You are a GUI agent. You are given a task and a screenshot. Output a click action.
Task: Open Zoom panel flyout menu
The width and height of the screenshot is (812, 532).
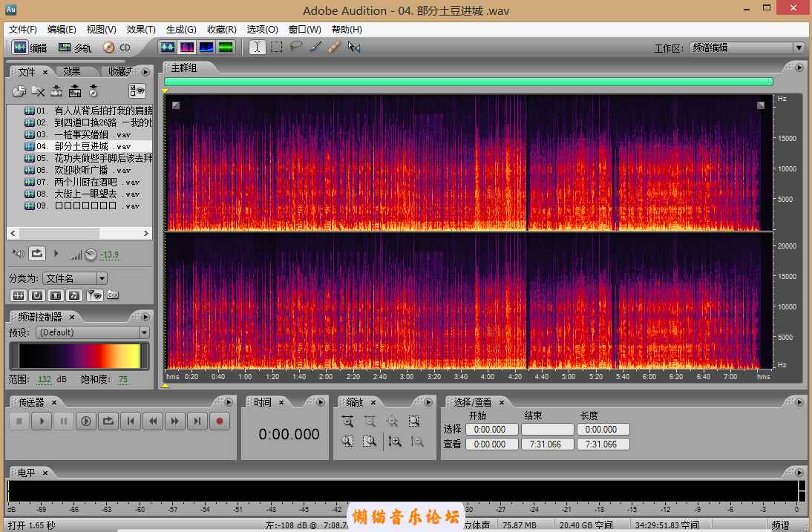[428, 402]
